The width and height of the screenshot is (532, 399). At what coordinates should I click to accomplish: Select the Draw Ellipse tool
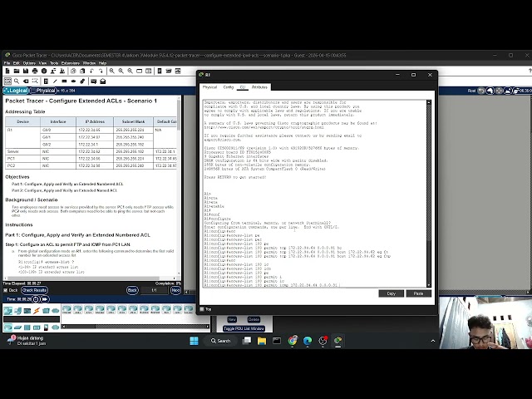point(73,81)
